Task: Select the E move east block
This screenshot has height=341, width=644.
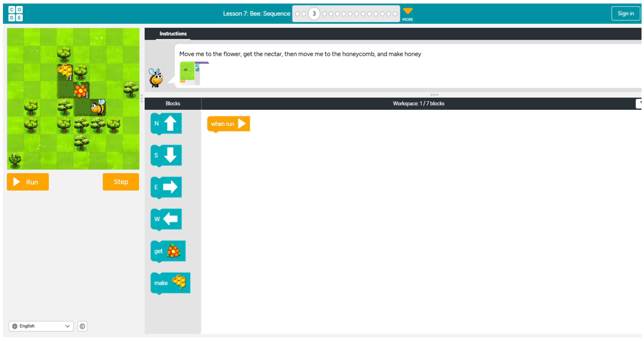Action: [166, 187]
